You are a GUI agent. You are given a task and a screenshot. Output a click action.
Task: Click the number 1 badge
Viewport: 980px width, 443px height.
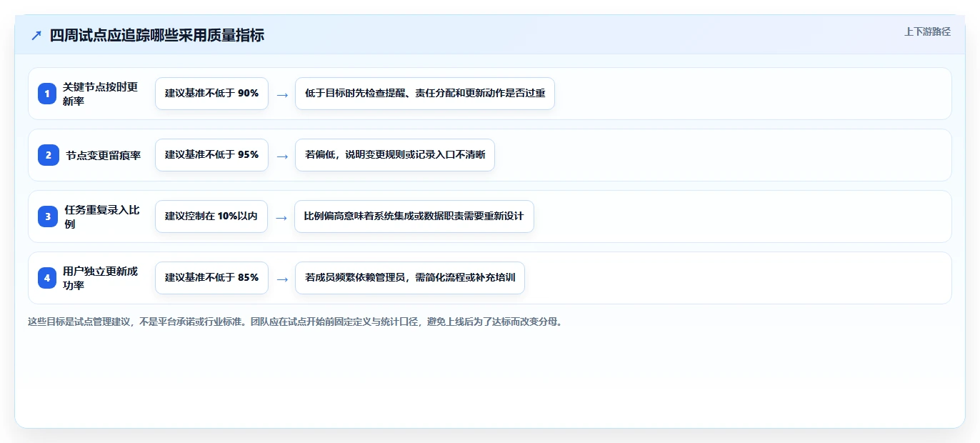(47, 94)
